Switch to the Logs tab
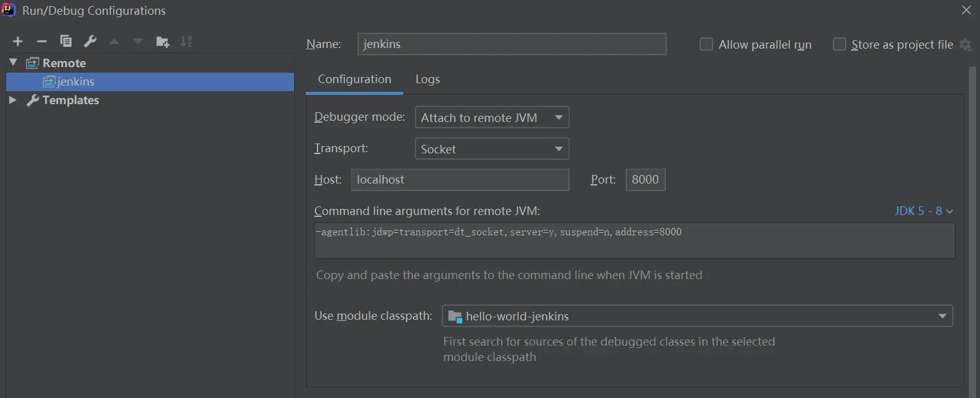 tap(427, 79)
